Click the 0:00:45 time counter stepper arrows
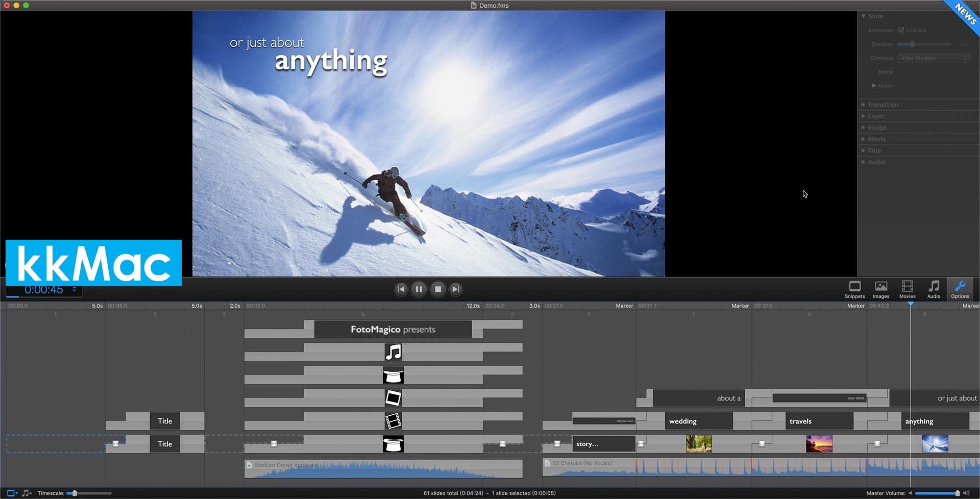 tap(75, 289)
